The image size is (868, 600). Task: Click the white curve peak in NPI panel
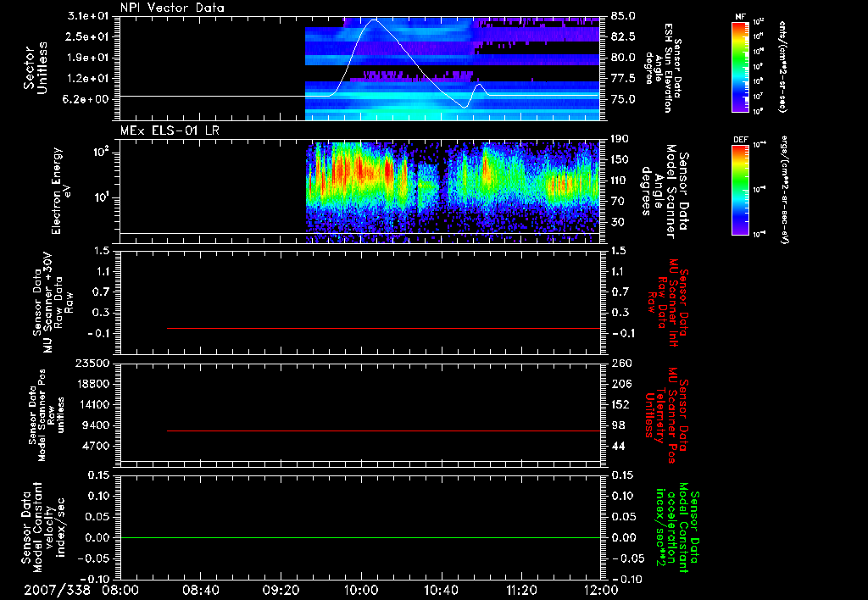(x=375, y=20)
